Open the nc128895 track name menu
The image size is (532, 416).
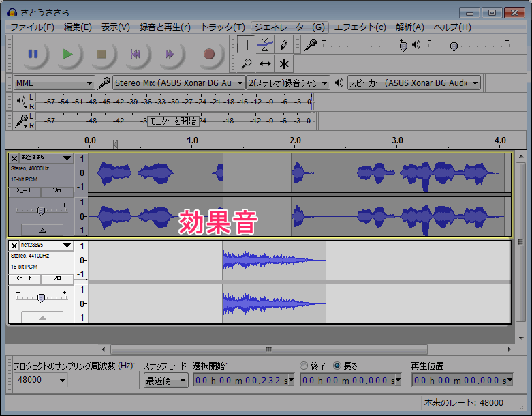(46, 246)
